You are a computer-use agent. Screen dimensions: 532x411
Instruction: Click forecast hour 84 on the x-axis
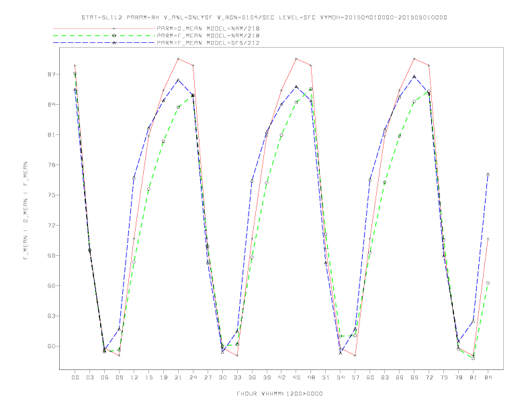488,377
